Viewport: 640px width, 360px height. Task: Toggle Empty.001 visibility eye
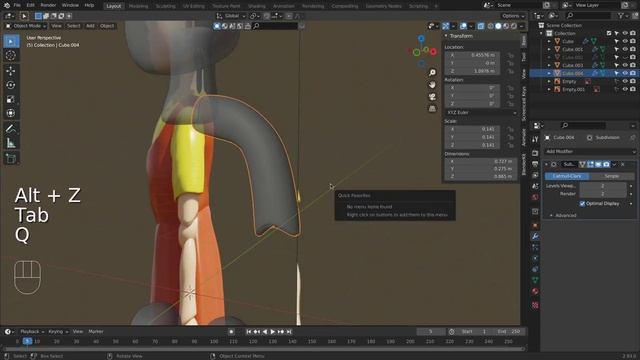click(624, 89)
